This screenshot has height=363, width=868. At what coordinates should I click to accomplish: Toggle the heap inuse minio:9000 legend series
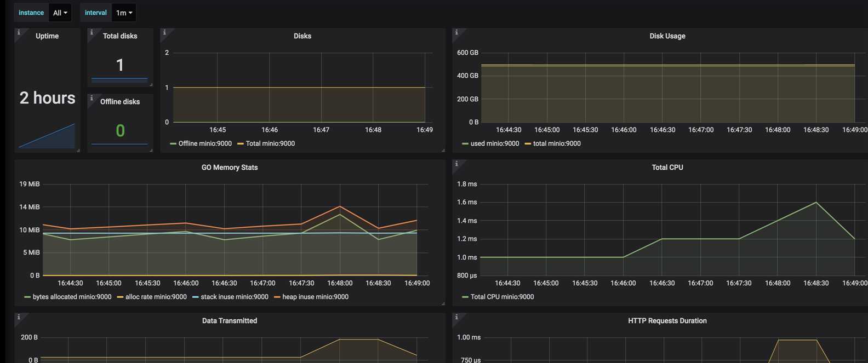click(x=315, y=297)
